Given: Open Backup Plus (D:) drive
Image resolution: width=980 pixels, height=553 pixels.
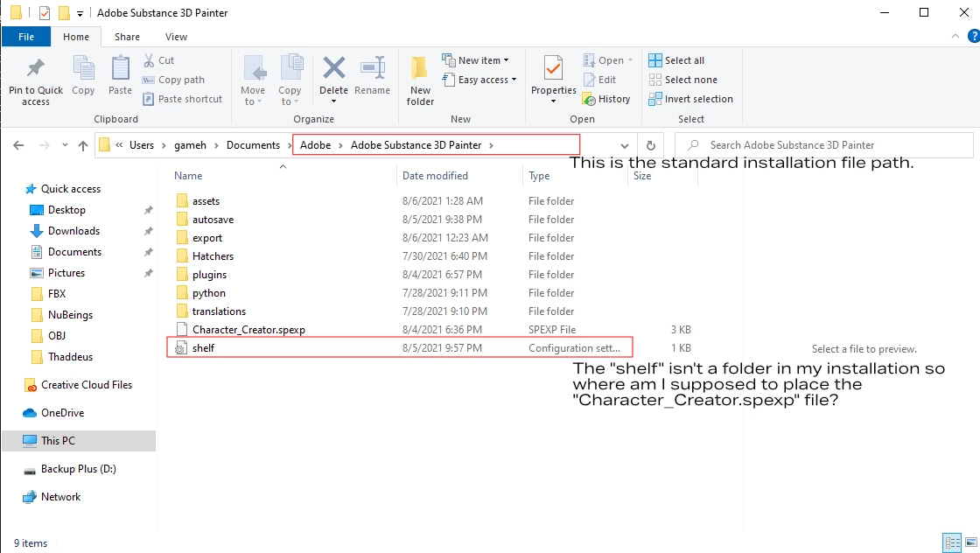Looking at the screenshot, I should tap(78, 469).
